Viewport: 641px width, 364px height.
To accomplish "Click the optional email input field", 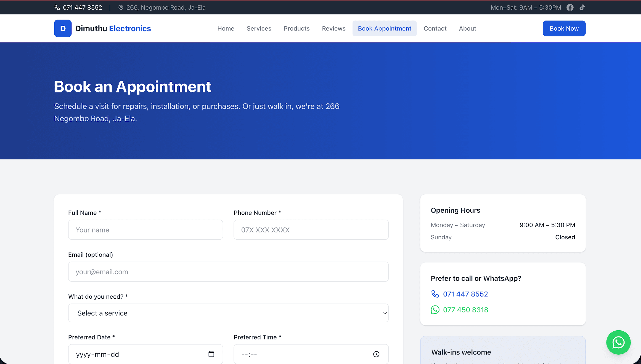I will (x=228, y=272).
